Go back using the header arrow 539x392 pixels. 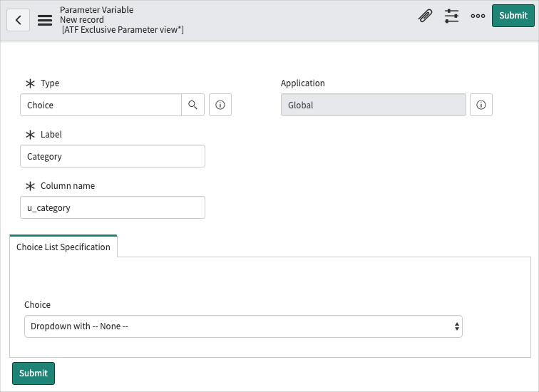[x=19, y=20]
